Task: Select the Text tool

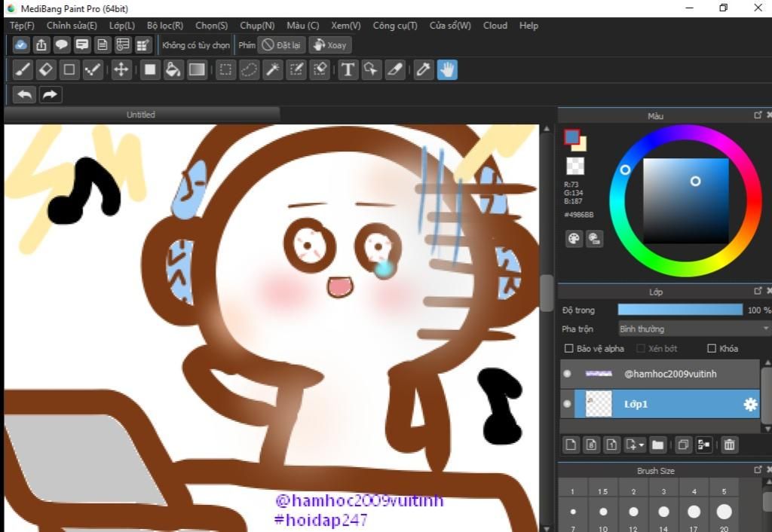Action: click(348, 69)
